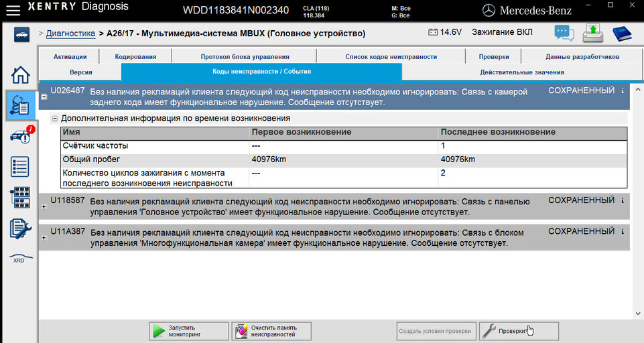Screen dimensions: 644x343
Task: Switch to the Версия tab
Action: pyautogui.click(x=81, y=72)
